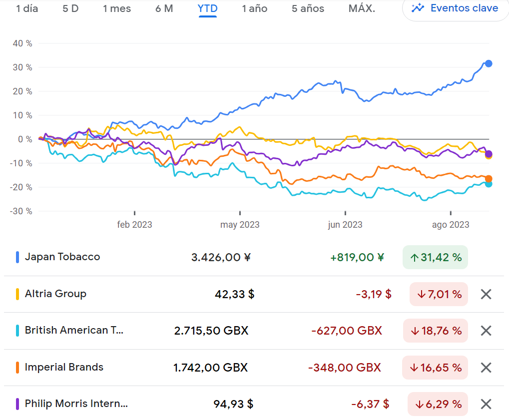509x420 pixels.
Task: Click the yellow Altria Group color marker
Action: click(x=17, y=294)
